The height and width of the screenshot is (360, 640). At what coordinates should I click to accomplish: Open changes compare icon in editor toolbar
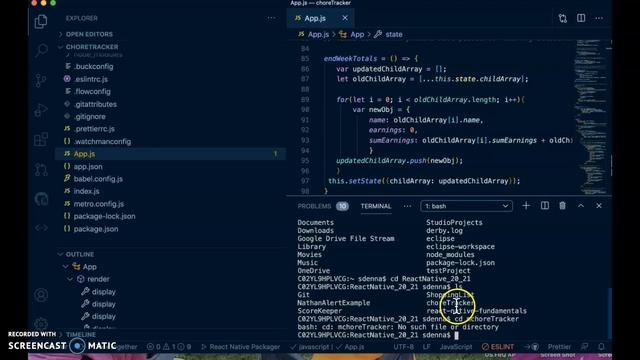[563, 18]
